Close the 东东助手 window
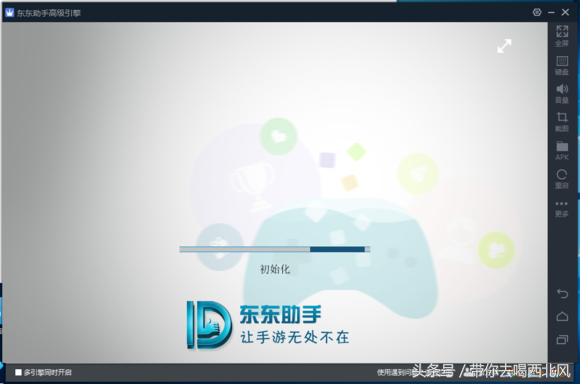The image size is (580, 384). pyautogui.click(x=565, y=12)
